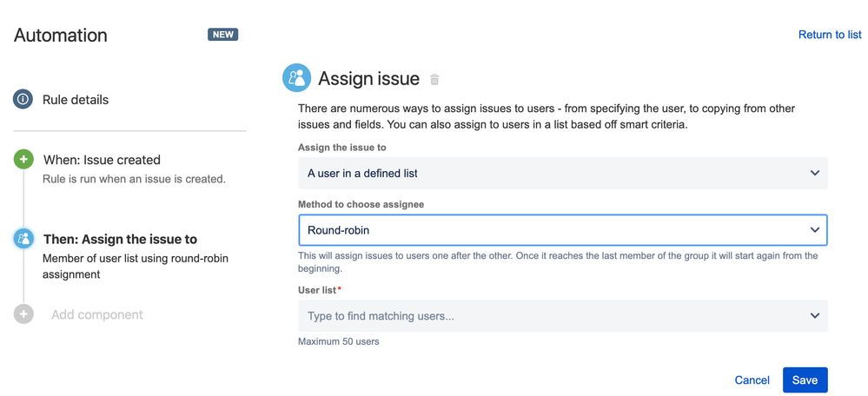Click the Automation page title
The width and height of the screenshot is (868, 396).
[x=61, y=36]
